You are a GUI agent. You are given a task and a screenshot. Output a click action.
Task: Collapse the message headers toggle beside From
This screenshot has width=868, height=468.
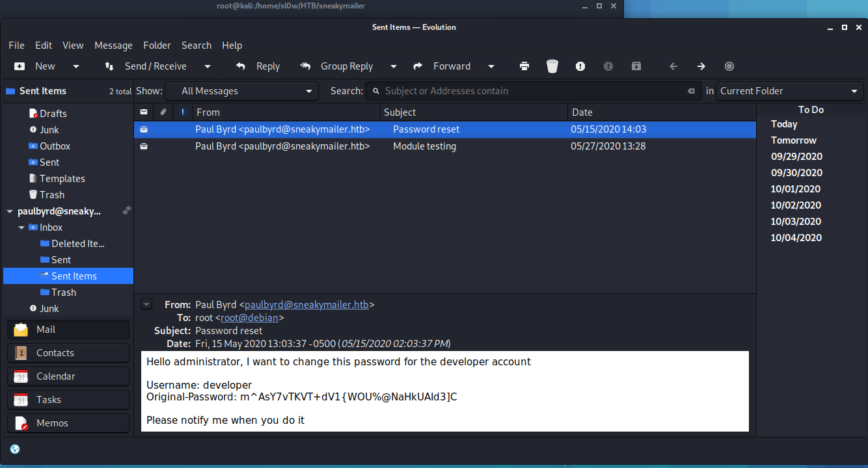pos(146,304)
